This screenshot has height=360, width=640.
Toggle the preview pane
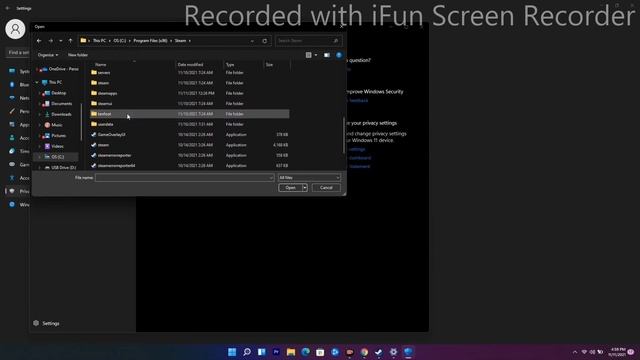[x=327, y=55]
